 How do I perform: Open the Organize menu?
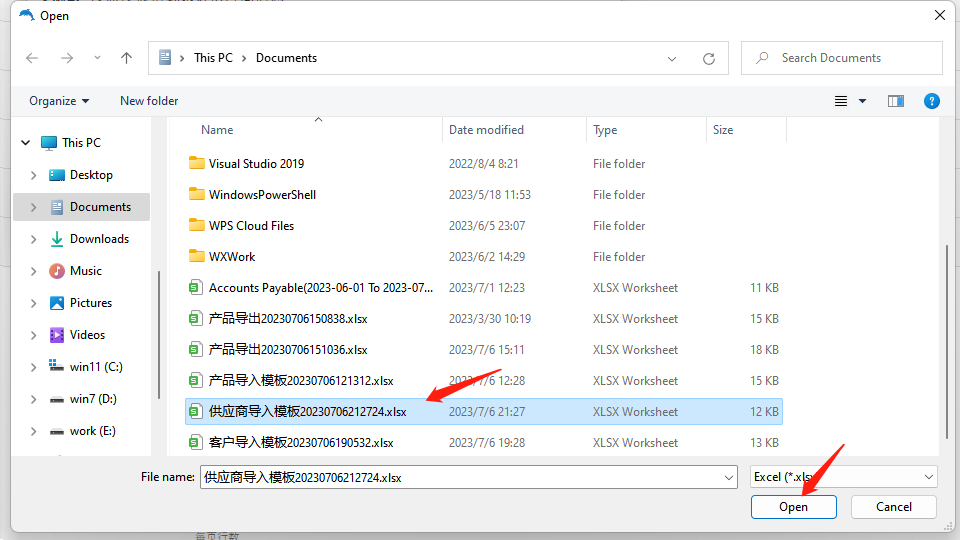pyautogui.click(x=59, y=101)
